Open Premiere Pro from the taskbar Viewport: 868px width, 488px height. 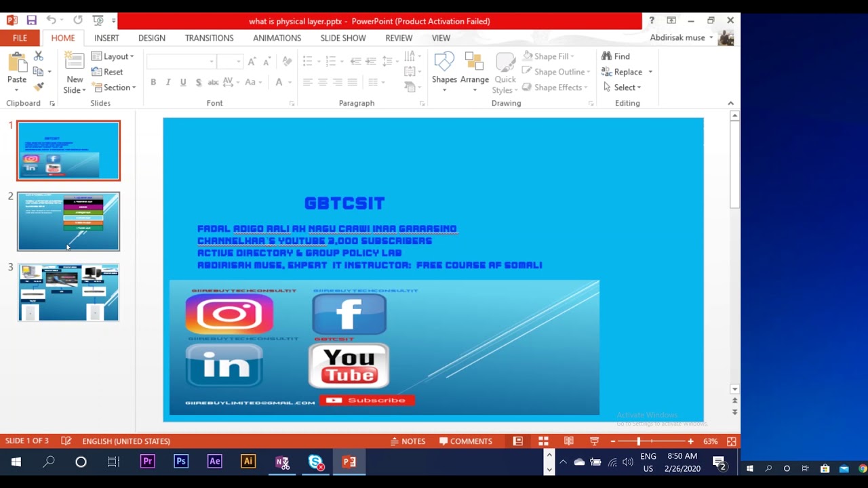tap(147, 462)
